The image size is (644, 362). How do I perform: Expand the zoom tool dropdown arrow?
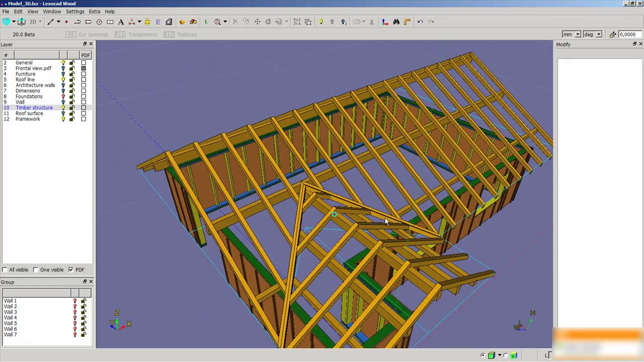[x=225, y=22]
